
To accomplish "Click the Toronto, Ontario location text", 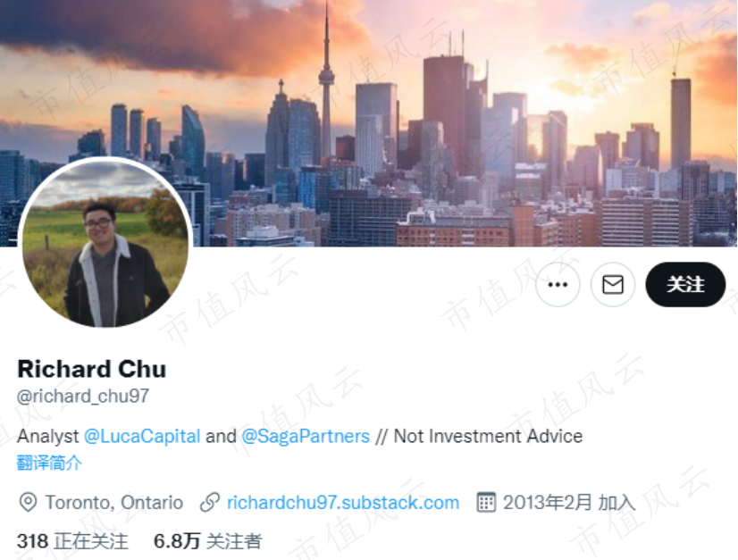I will click(x=114, y=503).
